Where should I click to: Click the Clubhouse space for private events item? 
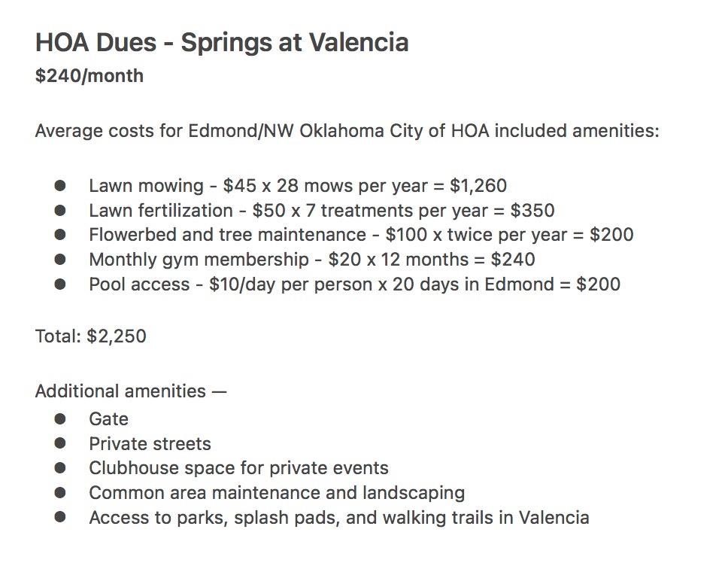[238, 468]
